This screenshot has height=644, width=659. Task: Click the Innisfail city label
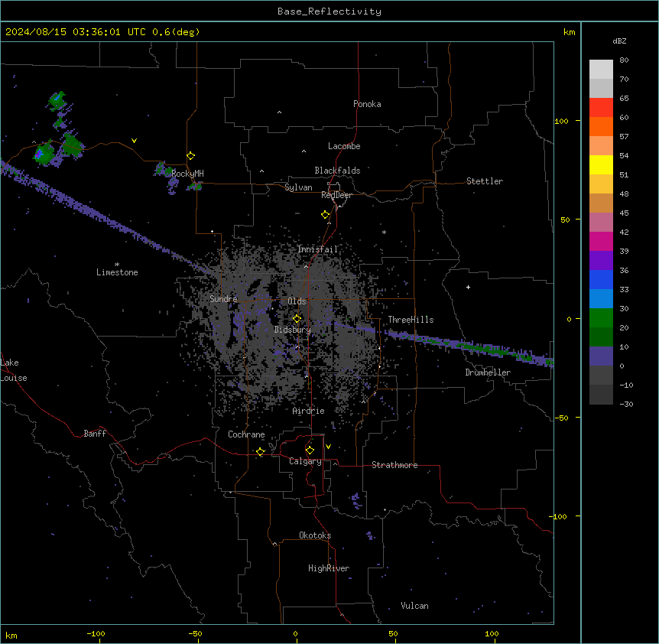point(317,249)
